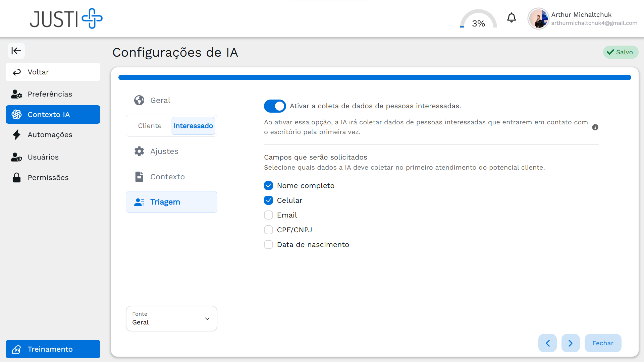Click the info tooltip icon near the description
Image resolution: width=644 pixels, height=362 pixels.
595,127
